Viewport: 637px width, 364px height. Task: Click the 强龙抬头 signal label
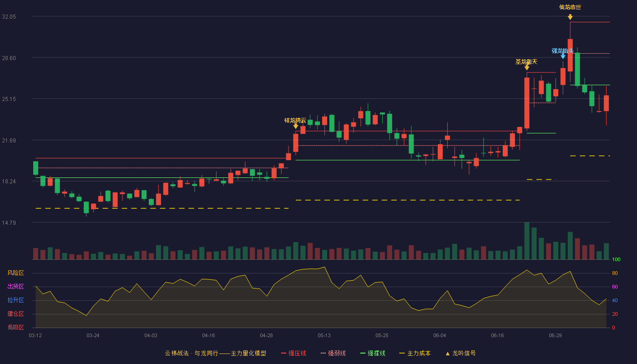pyautogui.click(x=563, y=51)
